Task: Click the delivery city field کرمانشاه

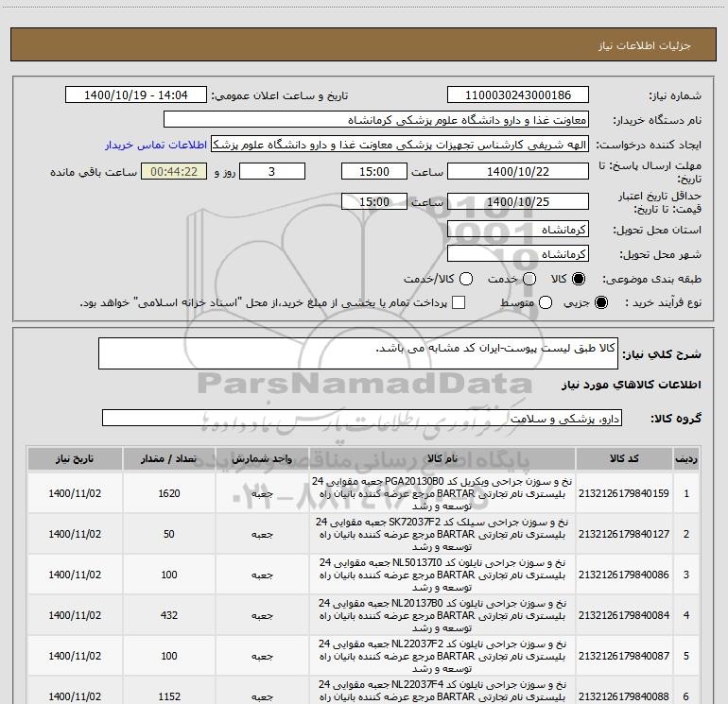Action: point(518,254)
